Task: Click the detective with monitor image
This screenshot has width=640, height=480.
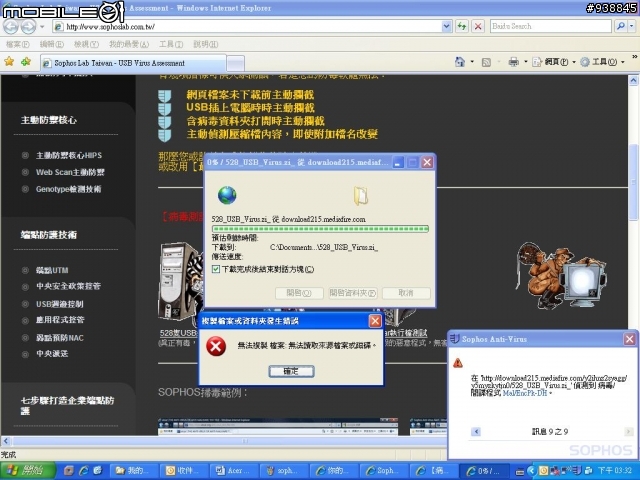Action: coord(561,275)
